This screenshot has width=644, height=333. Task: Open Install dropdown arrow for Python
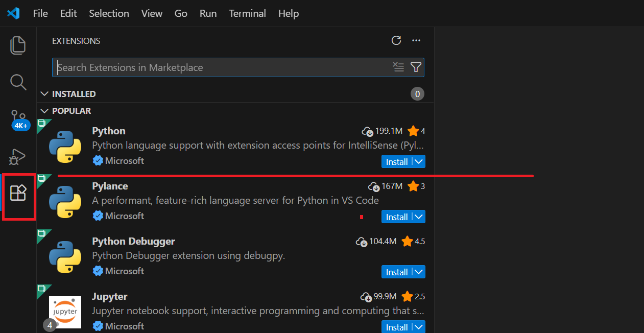pyautogui.click(x=419, y=161)
